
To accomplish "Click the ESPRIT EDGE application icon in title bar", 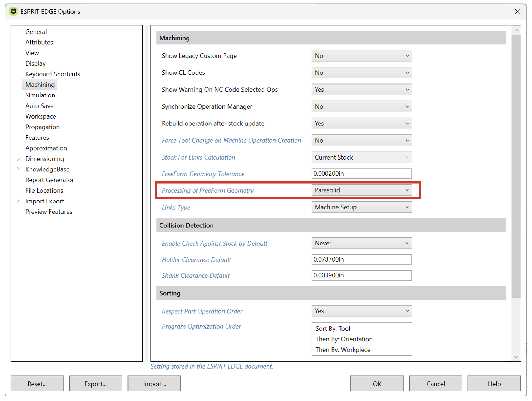I will [13, 11].
